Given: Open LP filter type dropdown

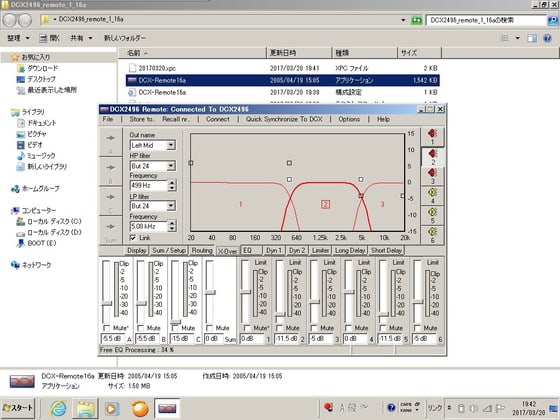Looking at the screenshot, I should (171, 206).
